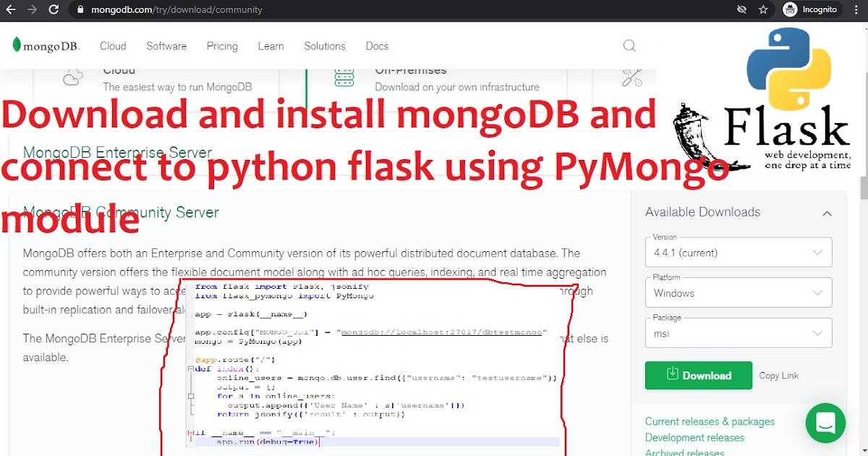Click the blocked tracking eye icon
This screenshot has width=868, height=456.
[741, 9]
